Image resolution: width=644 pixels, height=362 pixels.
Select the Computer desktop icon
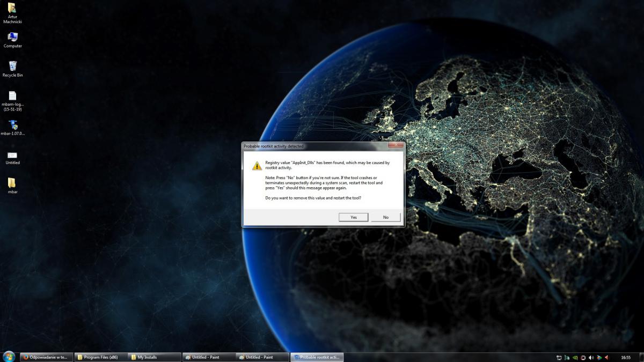tap(12, 40)
